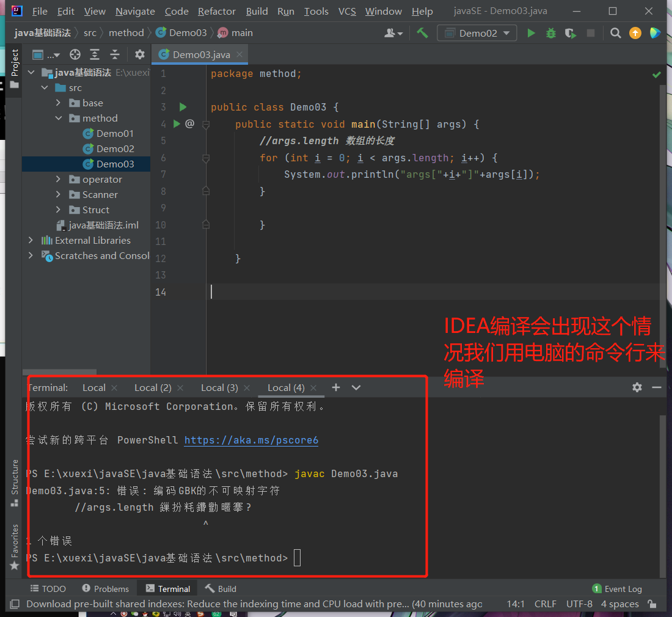Open Project panel settings gear
The image size is (672, 617).
[x=140, y=54]
